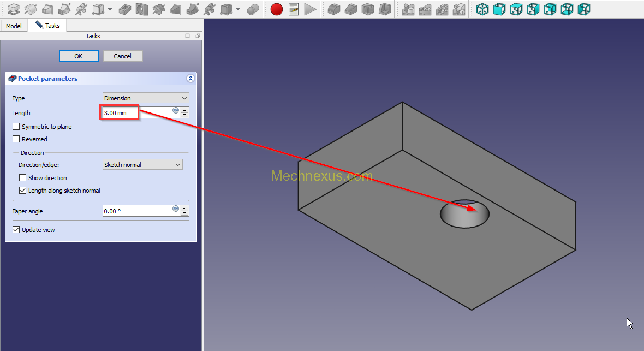
Task: Collapse the Pocket parameters section
Action: click(x=190, y=78)
